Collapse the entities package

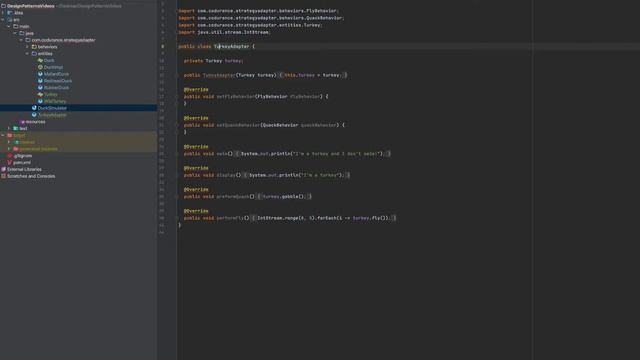(27, 54)
